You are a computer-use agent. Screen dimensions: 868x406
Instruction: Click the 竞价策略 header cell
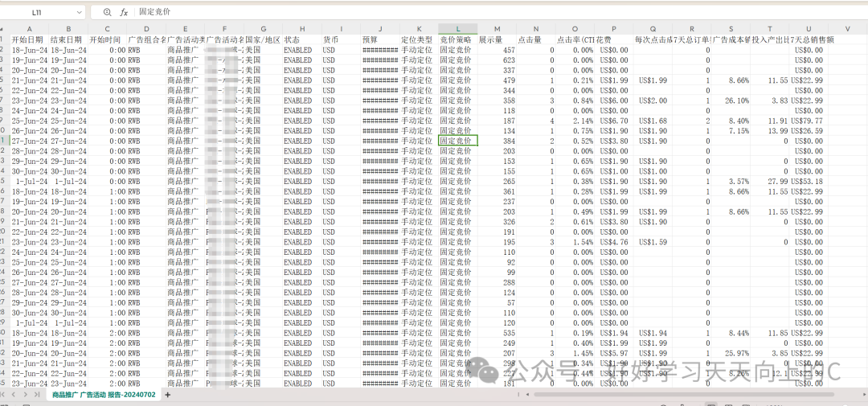(x=458, y=39)
